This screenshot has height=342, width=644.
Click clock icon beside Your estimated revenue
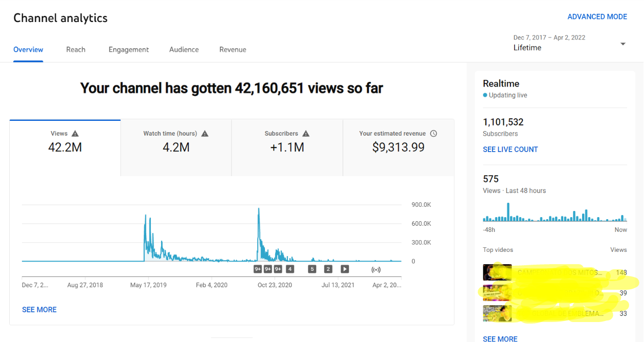(x=433, y=134)
